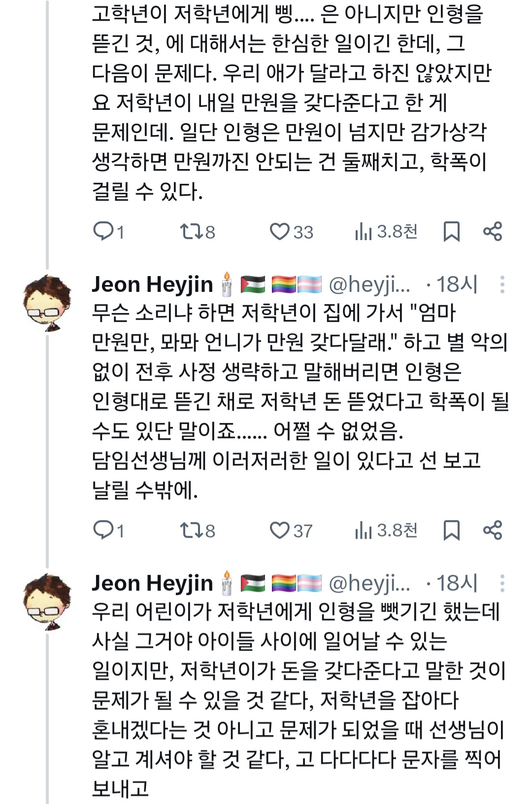532x804 pixels.
Task: Open Jeon Heyjin display name on middle tweet
Action: 152,284
